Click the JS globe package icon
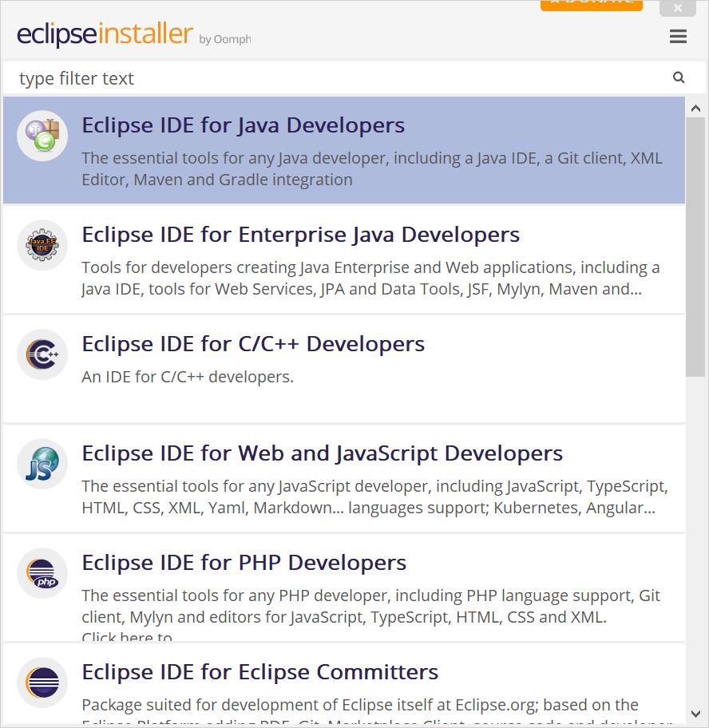The width and height of the screenshot is (709, 728). (42, 463)
